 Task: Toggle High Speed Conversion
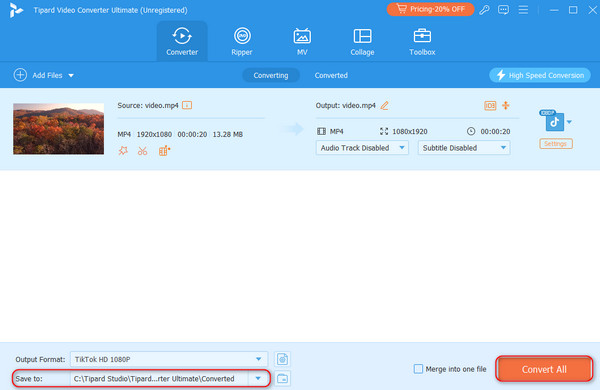point(540,75)
